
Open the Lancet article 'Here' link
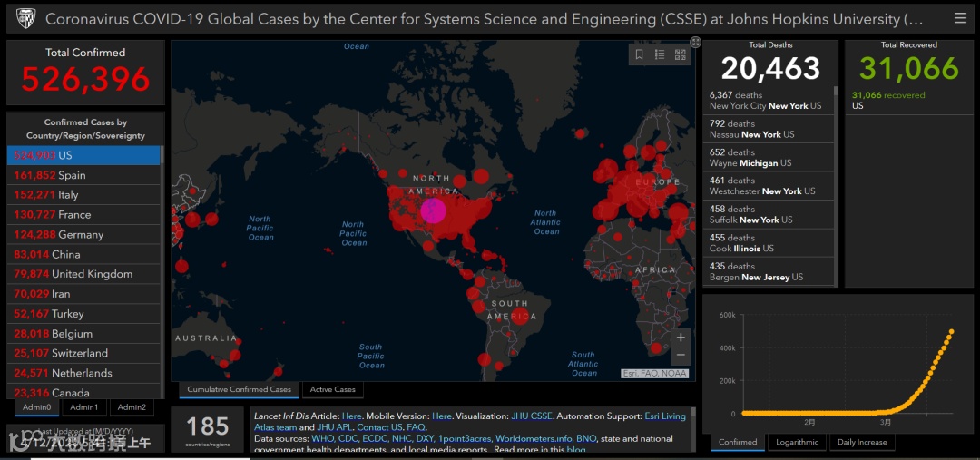click(x=352, y=416)
